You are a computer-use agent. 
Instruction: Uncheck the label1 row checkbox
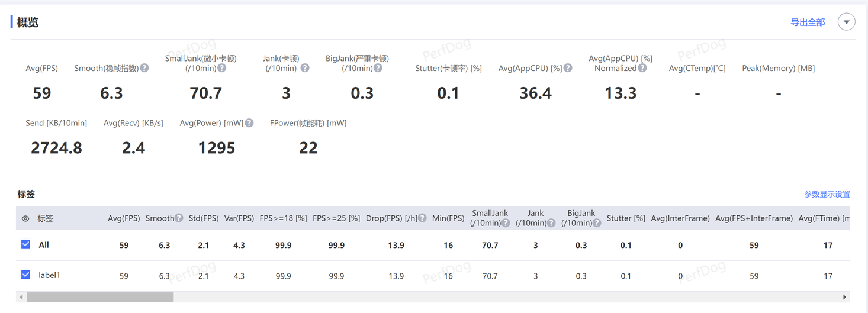click(25, 275)
